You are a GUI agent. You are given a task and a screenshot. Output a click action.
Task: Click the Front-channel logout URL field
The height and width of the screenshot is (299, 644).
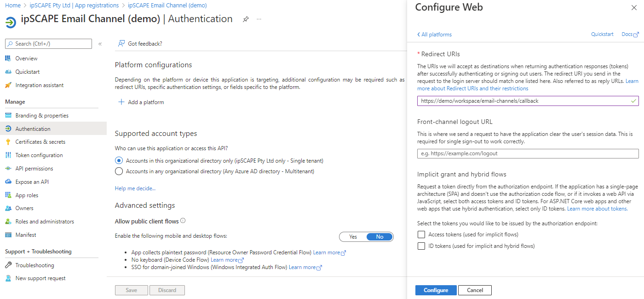pyautogui.click(x=528, y=153)
